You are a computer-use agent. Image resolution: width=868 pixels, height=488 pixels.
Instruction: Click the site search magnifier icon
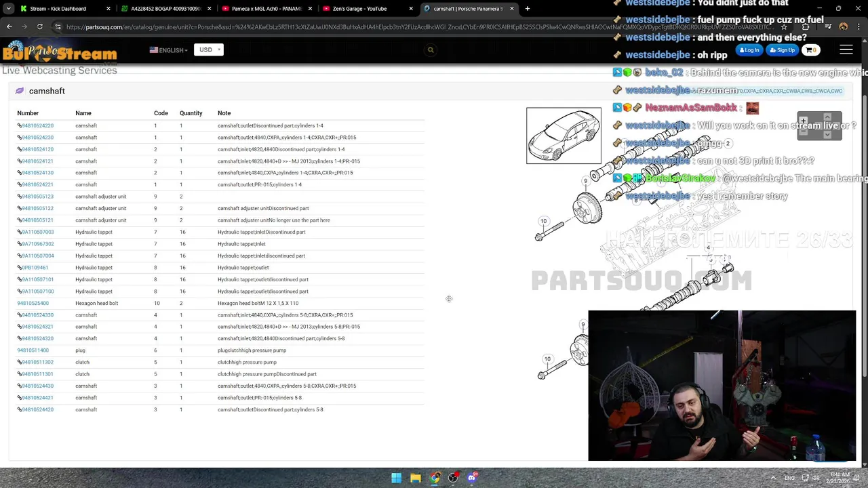point(431,50)
